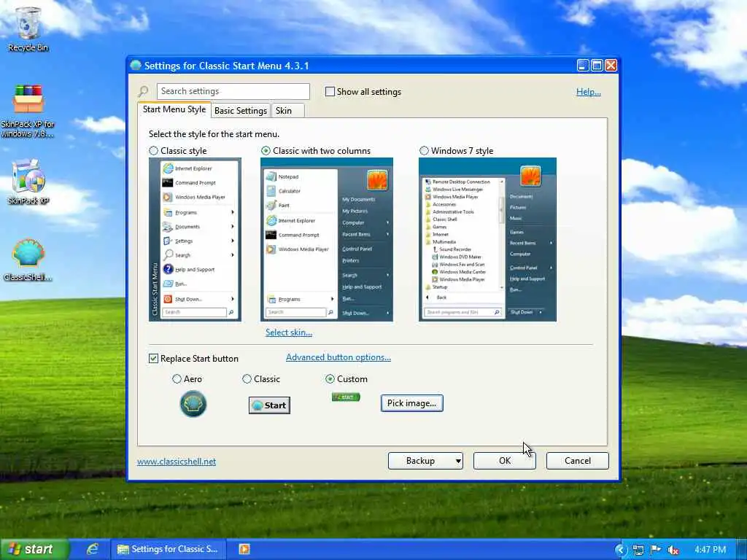Click the Classic Start button preview image

pyautogui.click(x=269, y=405)
